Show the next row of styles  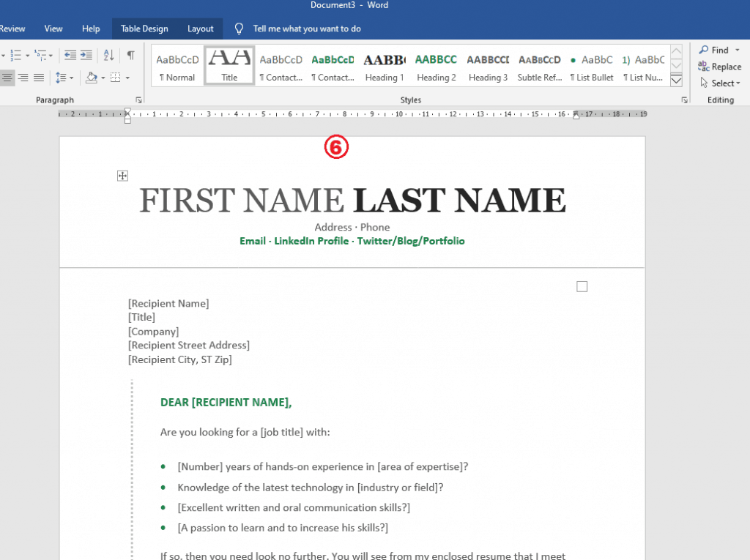[x=676, y=66]
